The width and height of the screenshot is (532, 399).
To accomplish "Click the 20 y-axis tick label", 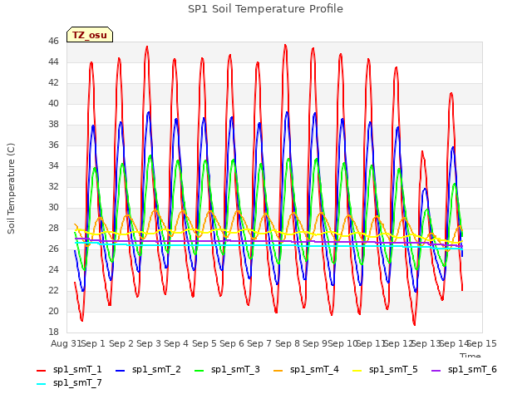I will coord(53,311).
